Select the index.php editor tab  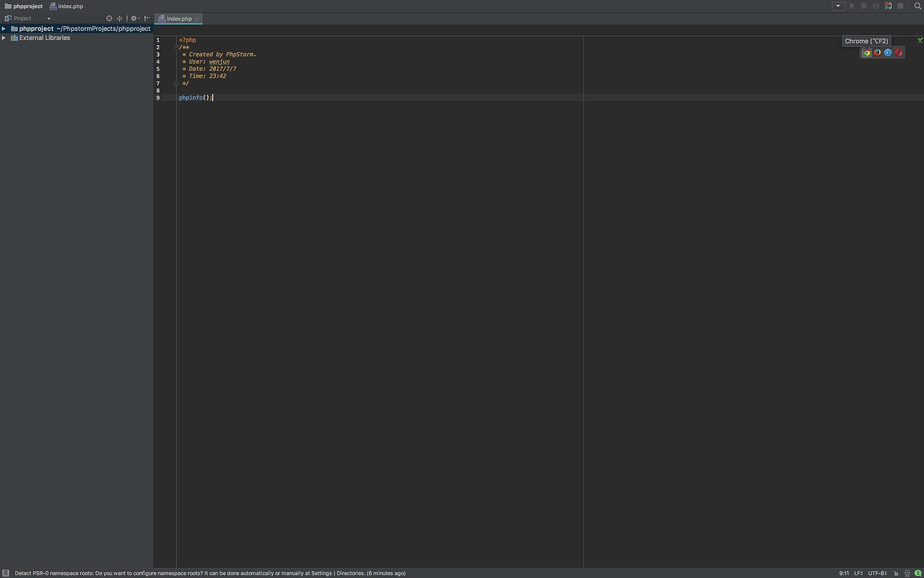pyautogui.click(x=179, y=19)
